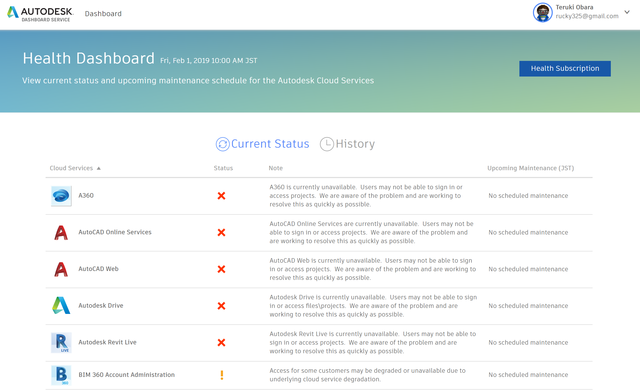Select the AutoCAD Online Services name
The image size is (640, 392).
(115, 232)
